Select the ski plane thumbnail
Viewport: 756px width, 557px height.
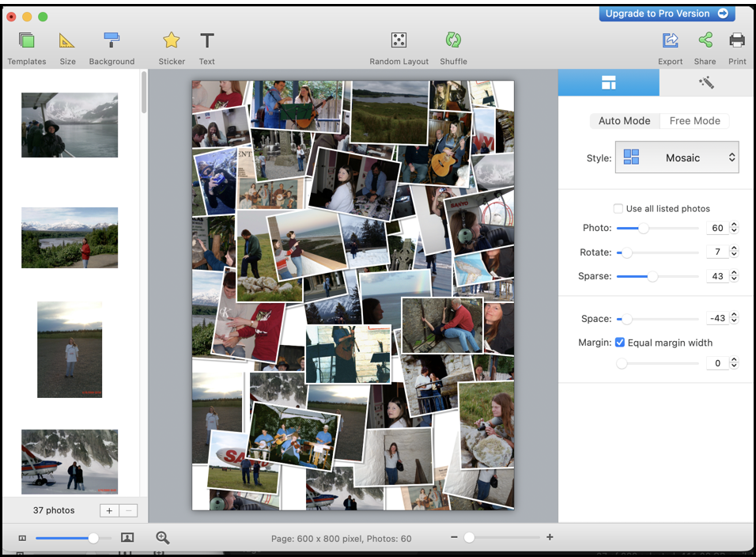(70, 461)
